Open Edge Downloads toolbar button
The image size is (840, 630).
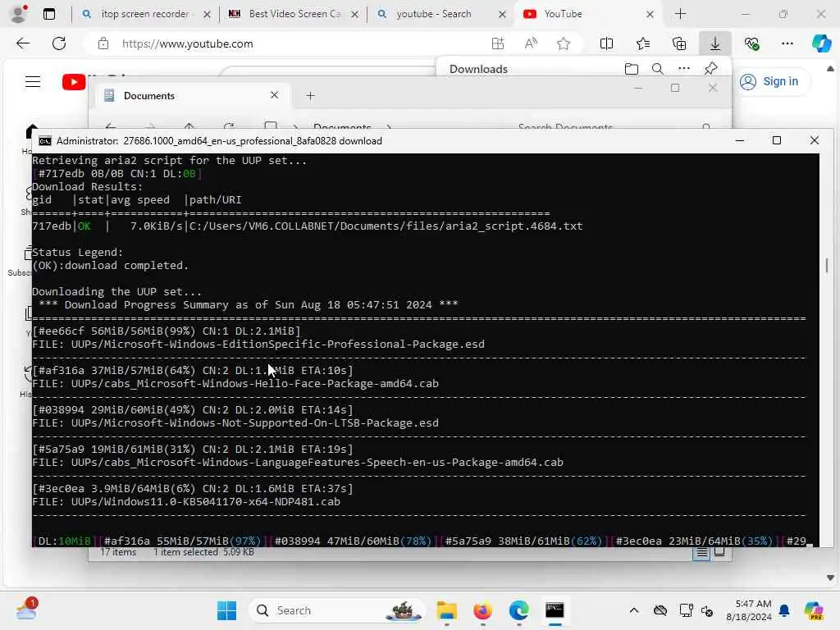point(715,43)
